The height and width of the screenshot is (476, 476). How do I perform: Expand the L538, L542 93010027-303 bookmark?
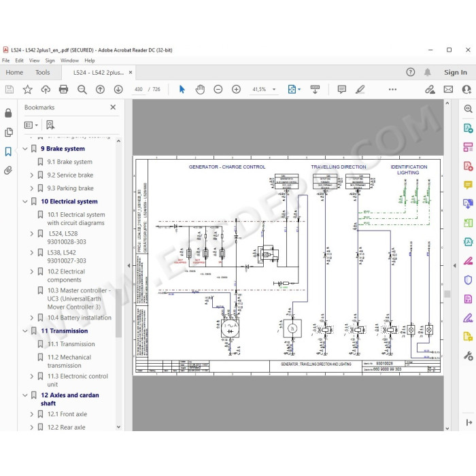(31, 252)
